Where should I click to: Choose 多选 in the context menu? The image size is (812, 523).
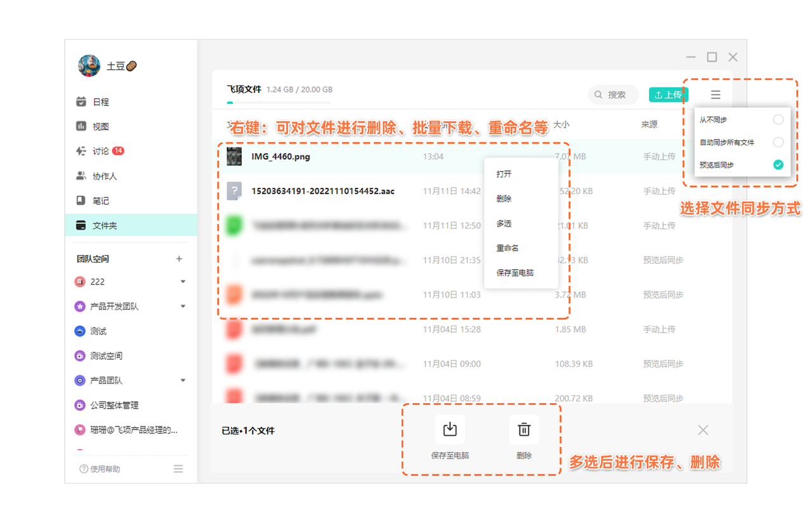[504, 223]
